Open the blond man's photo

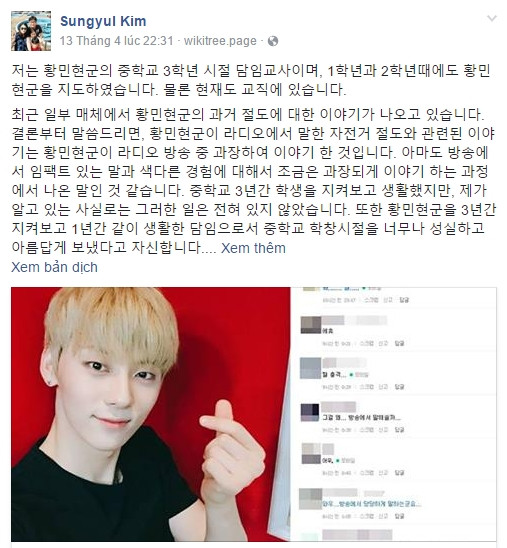pos(151,414)
